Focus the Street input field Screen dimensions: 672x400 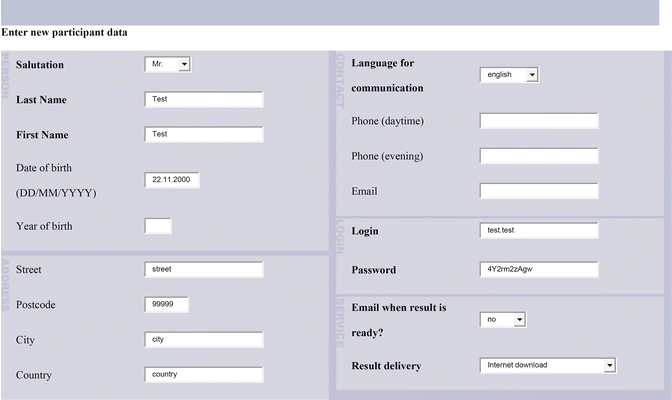[x=204, y=269]
